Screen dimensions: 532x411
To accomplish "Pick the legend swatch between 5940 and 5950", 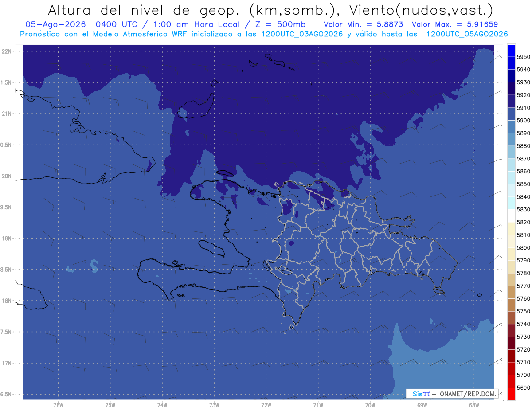I will click(x=511, y=63).
